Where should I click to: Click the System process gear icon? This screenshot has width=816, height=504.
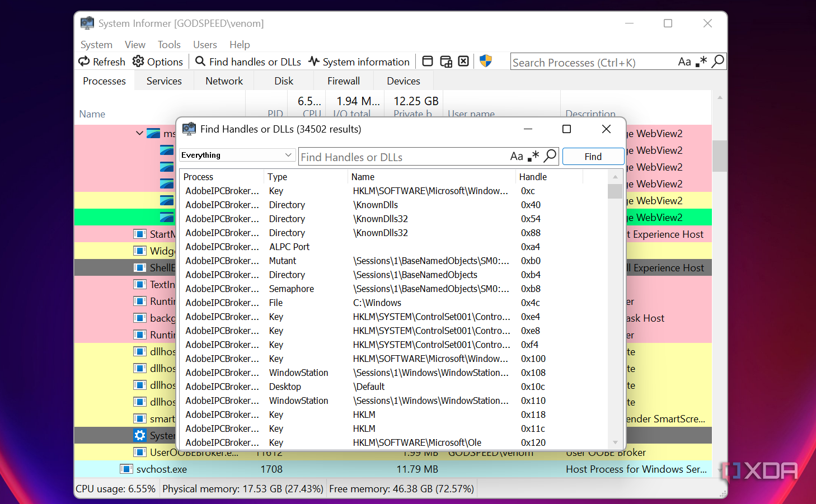(140, 435)
